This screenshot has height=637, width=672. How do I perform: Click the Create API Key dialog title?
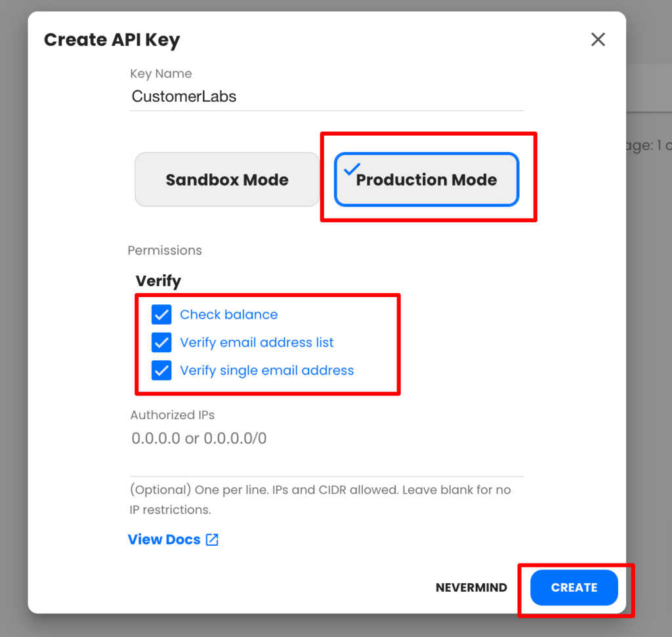(112, 40)
